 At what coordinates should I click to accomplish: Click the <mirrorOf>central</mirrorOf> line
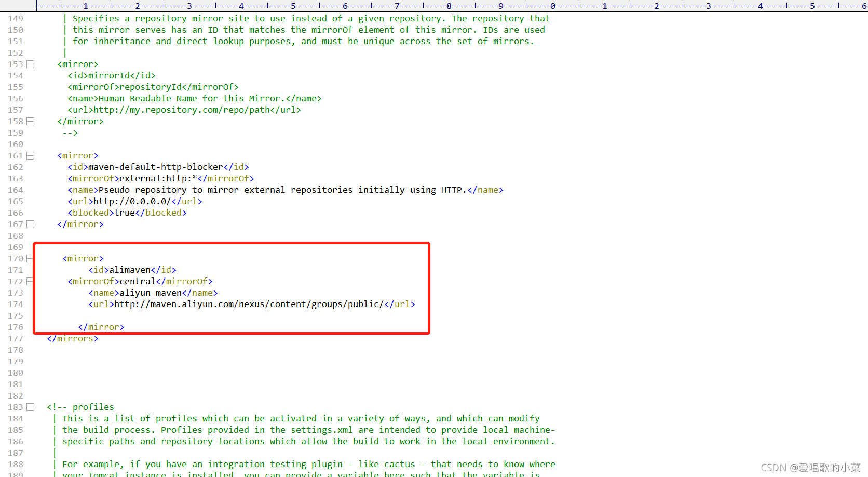coord(140,282)
